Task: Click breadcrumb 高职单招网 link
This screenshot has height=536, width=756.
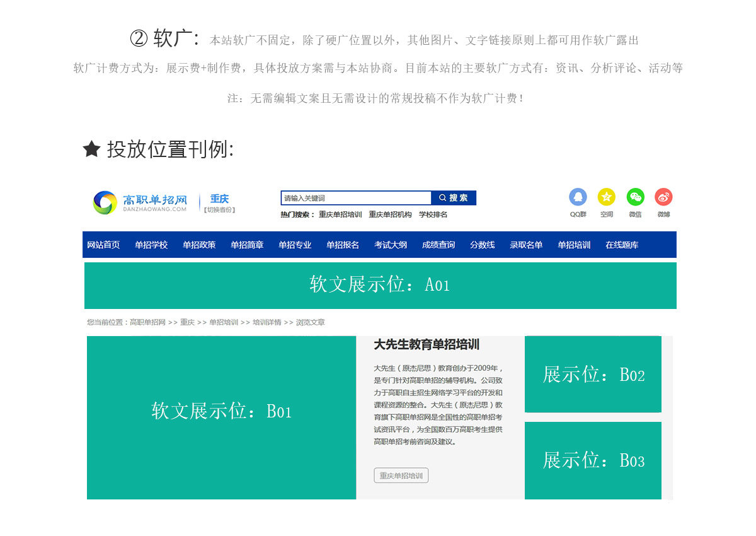Action: [147, 322]
